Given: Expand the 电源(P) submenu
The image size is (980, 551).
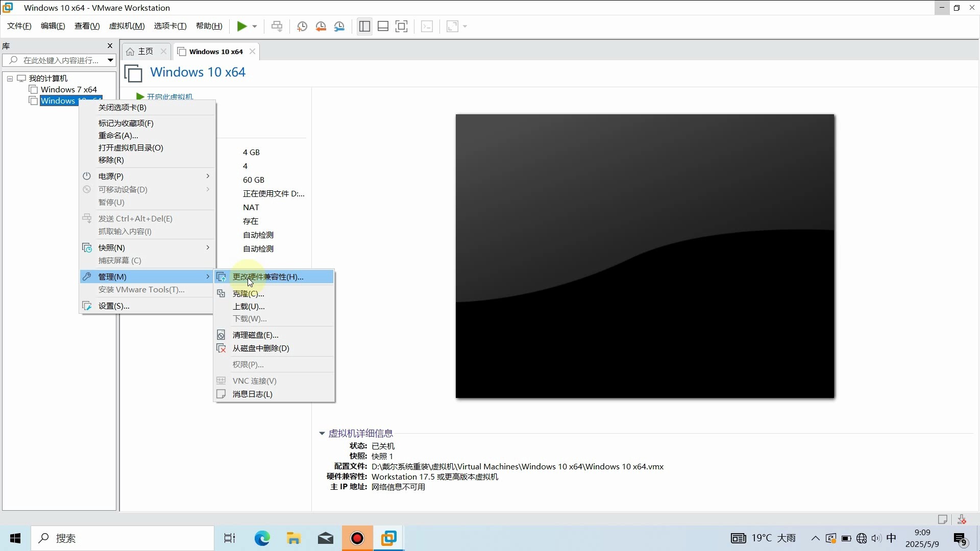Looking at the screenshot, I should [148, 177].
